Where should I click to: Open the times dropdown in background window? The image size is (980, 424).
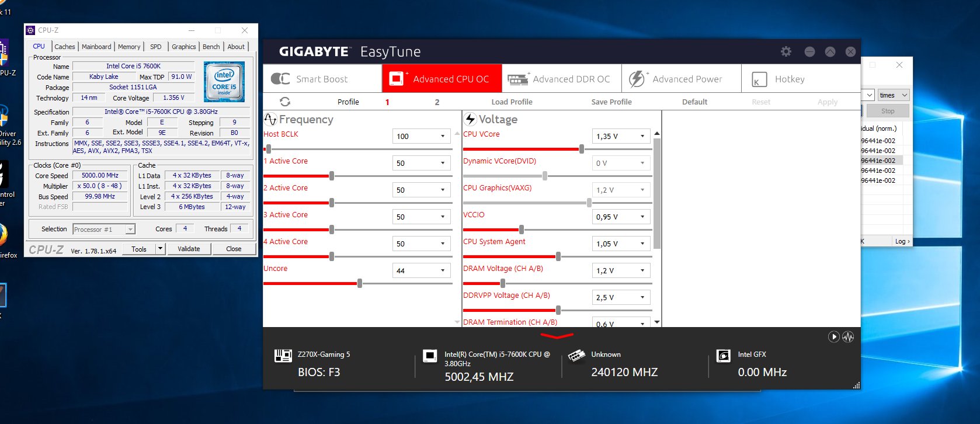pos(894,95)
